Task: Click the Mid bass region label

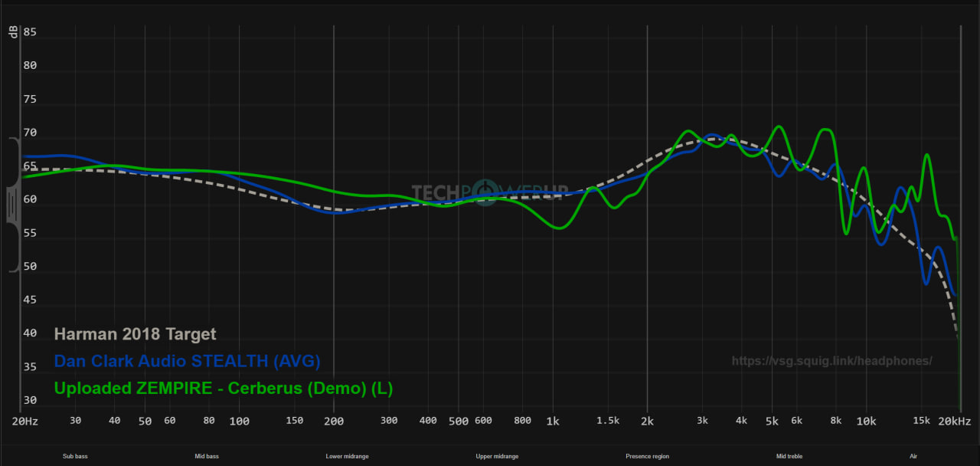Action: tap(207, 456)
